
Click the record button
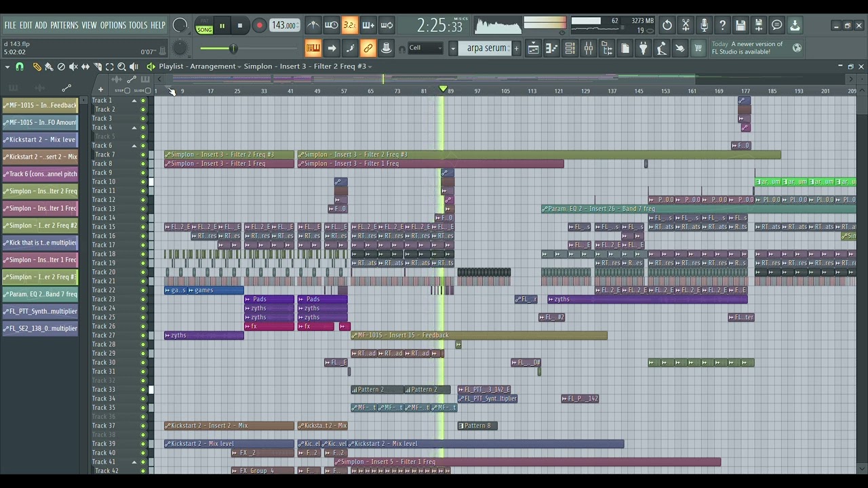[259, 26]
